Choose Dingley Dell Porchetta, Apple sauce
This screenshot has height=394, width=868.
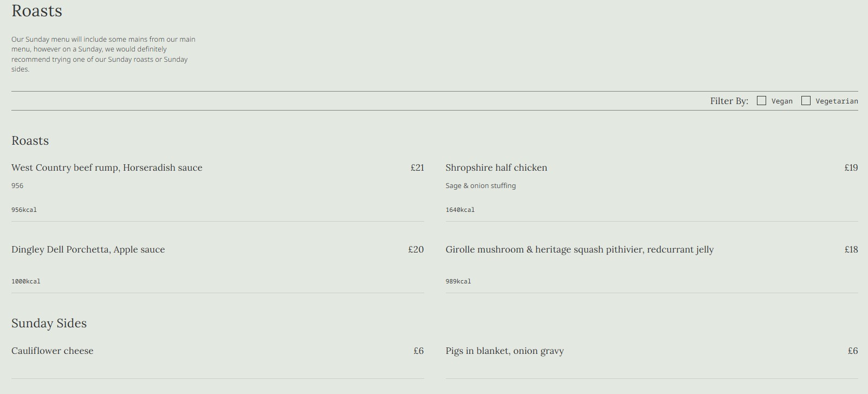88,250
